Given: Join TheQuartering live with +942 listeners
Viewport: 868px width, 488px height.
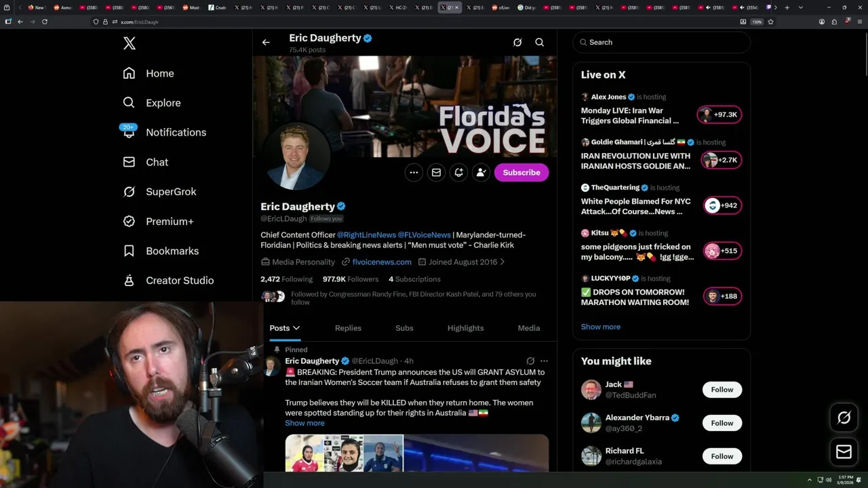Looking at the screenshot, I should pos(722,205).
